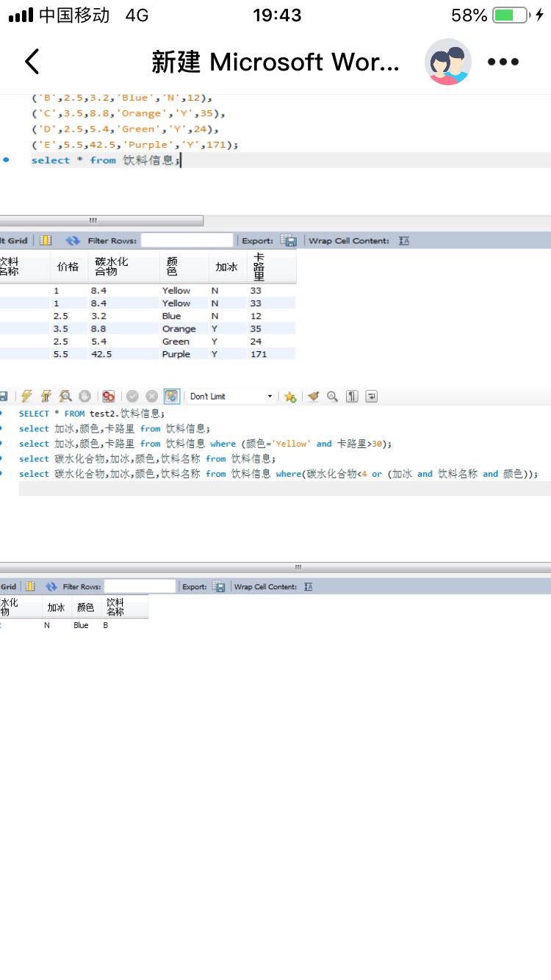Viewport: 551px width, 980px height.
Task: Click the lightning bolt execute query icon
Action: pyautogui.click(x=26, y=397)
